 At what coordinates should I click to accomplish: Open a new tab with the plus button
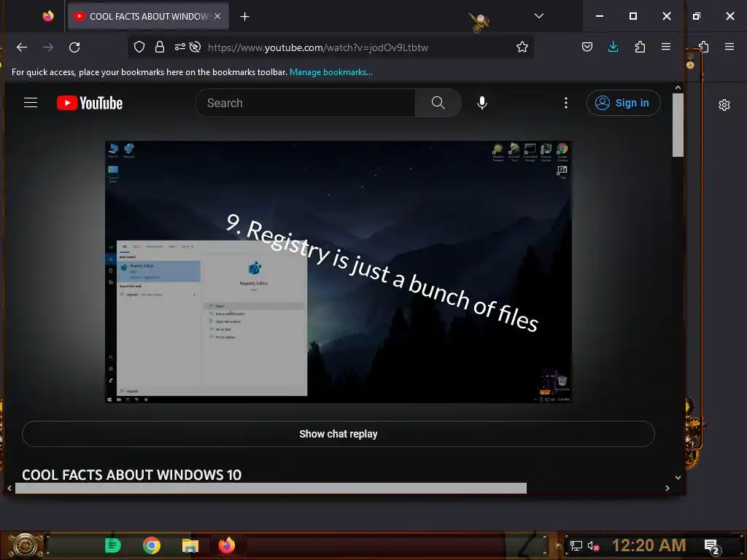(x=244, y=17)
